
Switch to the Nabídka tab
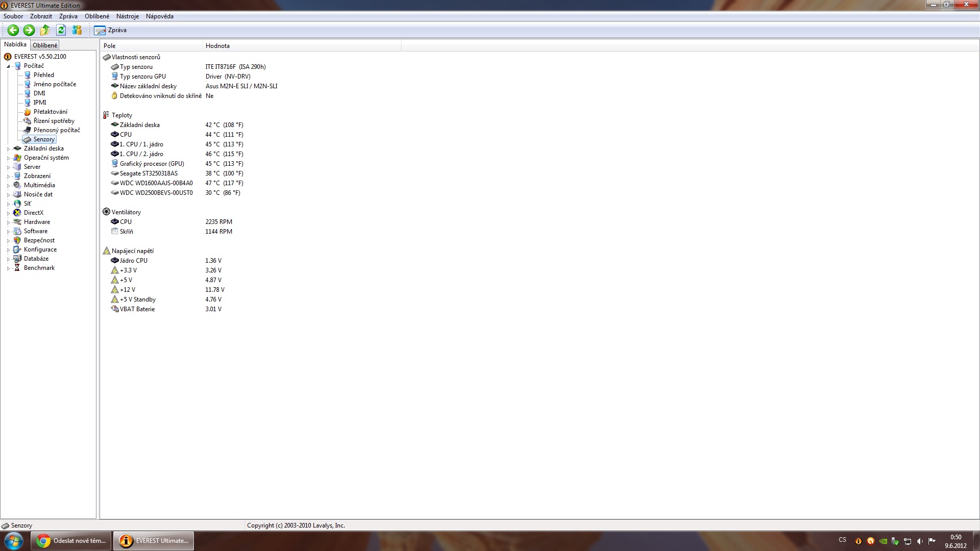[x=15, y=44]
